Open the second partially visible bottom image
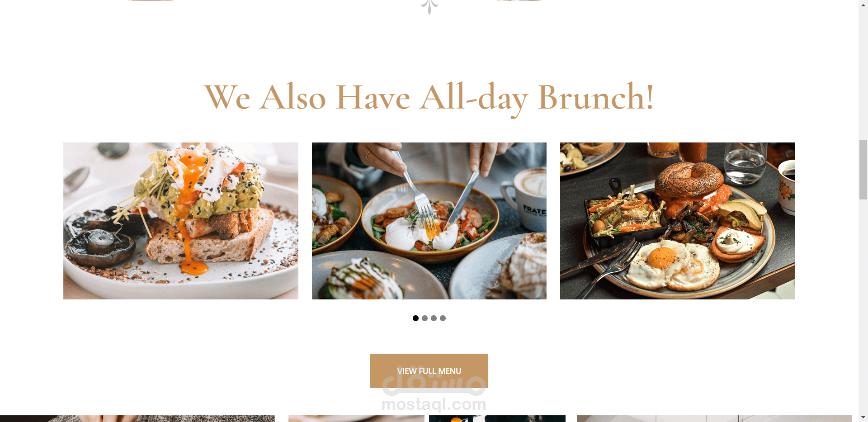Image resolution: width=868 pixels, height=422 pixels. point(356,419)
